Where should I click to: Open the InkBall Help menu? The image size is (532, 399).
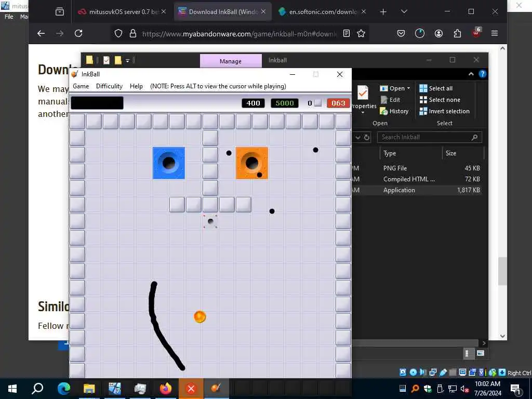click(136, 86)
